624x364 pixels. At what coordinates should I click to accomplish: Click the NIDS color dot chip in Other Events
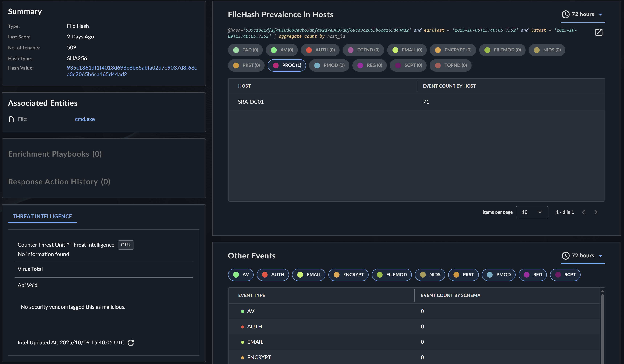(x=423, y=275)
